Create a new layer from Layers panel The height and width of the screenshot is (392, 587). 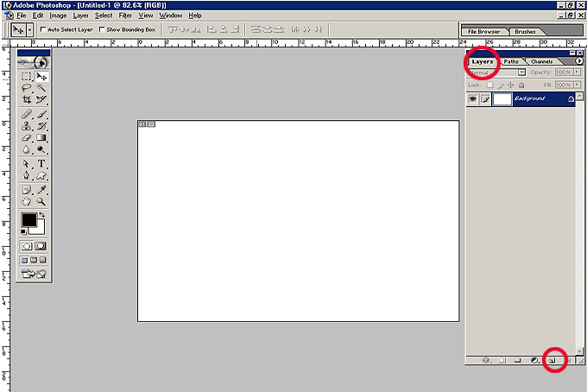coord(552,360)
